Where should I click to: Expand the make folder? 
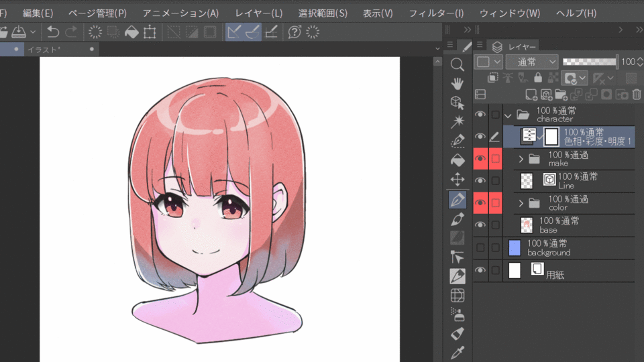pos(521,159)
